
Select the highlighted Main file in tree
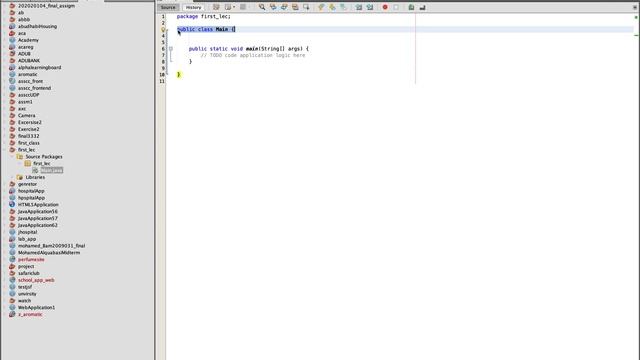click(51, 170)
